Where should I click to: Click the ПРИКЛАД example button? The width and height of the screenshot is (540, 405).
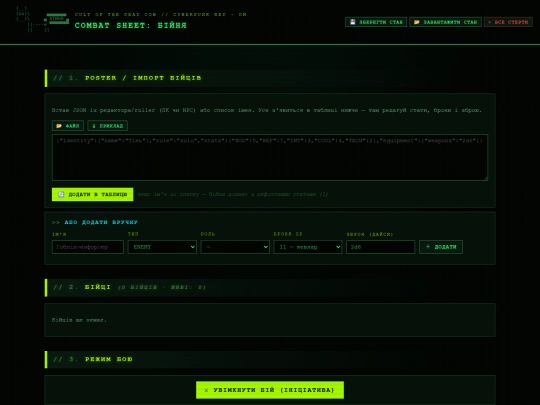pyautogui.click(x=107, y=126)
